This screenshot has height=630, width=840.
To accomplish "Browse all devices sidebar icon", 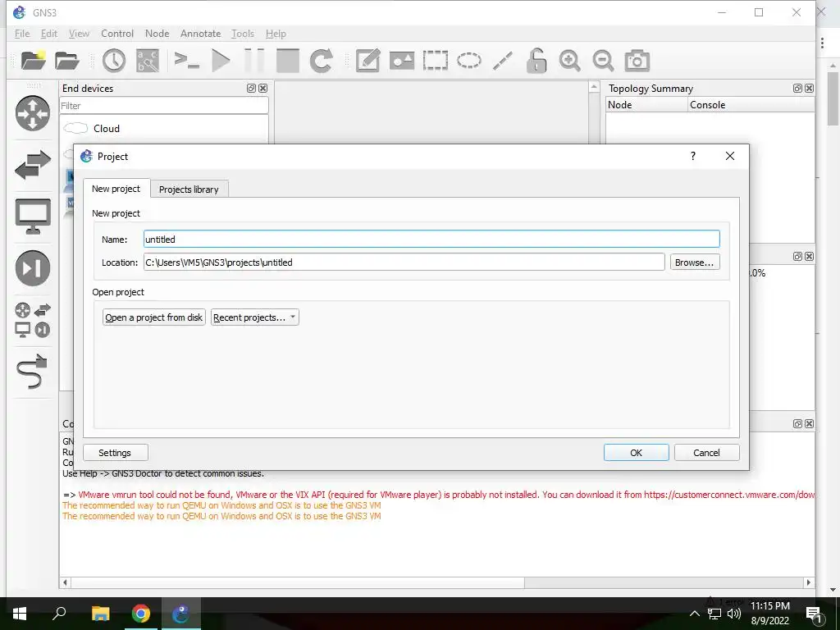I will pyautogui.click(x=33, y=320).
